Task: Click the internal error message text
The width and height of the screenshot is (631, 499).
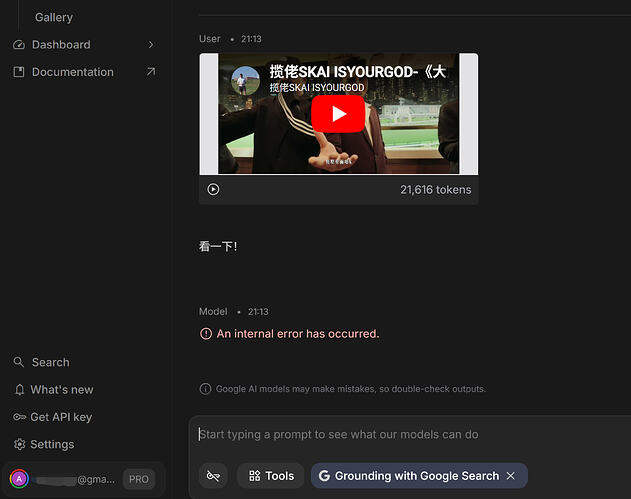Action: (x=298, y=334)
